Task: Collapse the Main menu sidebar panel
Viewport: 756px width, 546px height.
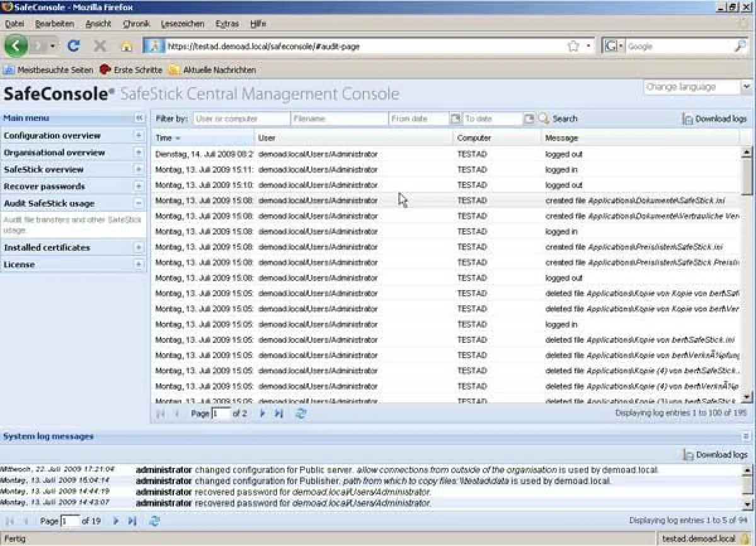Action: (x=139, y=119)
